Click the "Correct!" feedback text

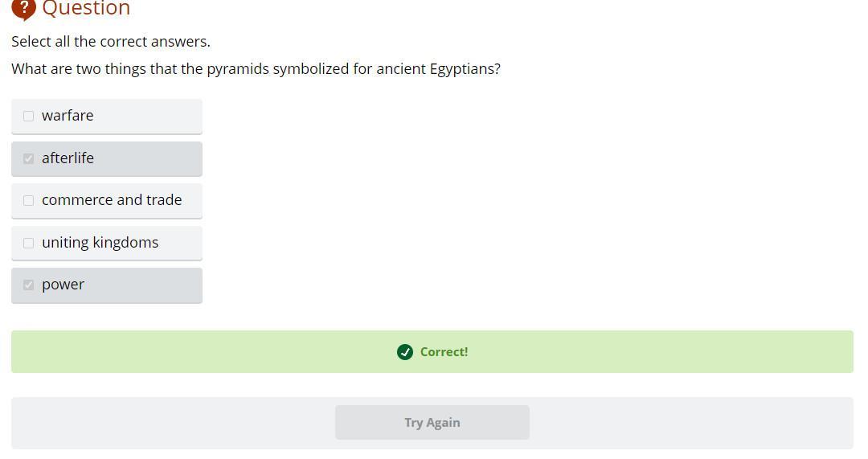tap(444, 352)
